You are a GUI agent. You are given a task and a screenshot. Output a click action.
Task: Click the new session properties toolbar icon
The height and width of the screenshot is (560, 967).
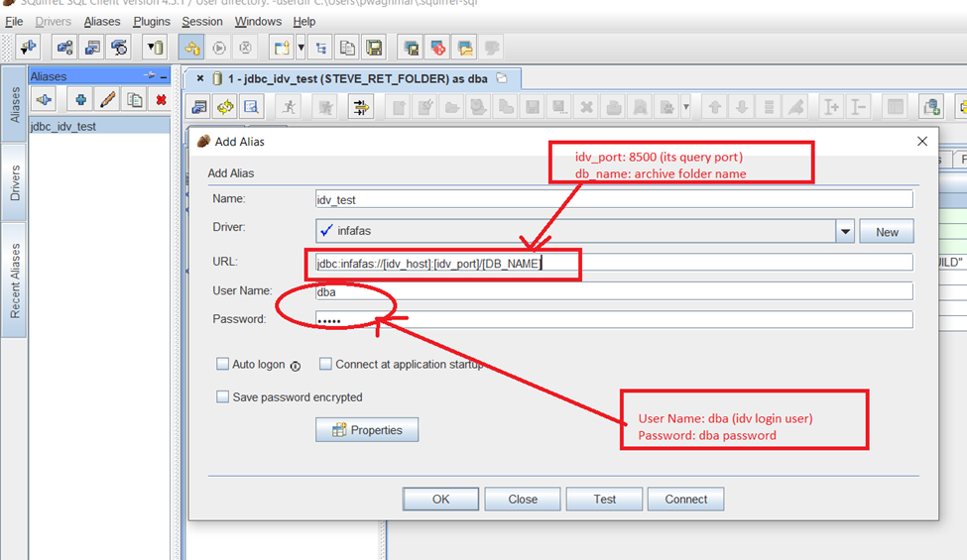[92, 48]
